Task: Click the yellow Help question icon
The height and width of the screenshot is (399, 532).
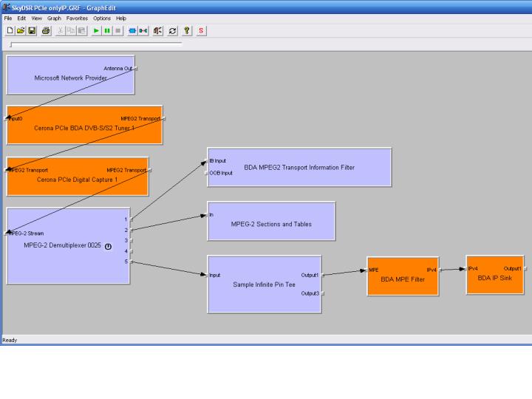Action: click(187, 31)
